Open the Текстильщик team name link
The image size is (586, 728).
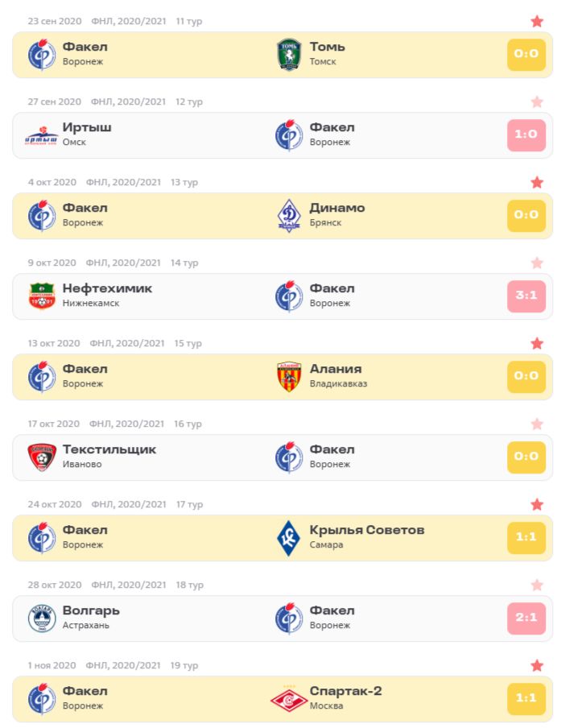pyautogui.click(x=109, y=449)
